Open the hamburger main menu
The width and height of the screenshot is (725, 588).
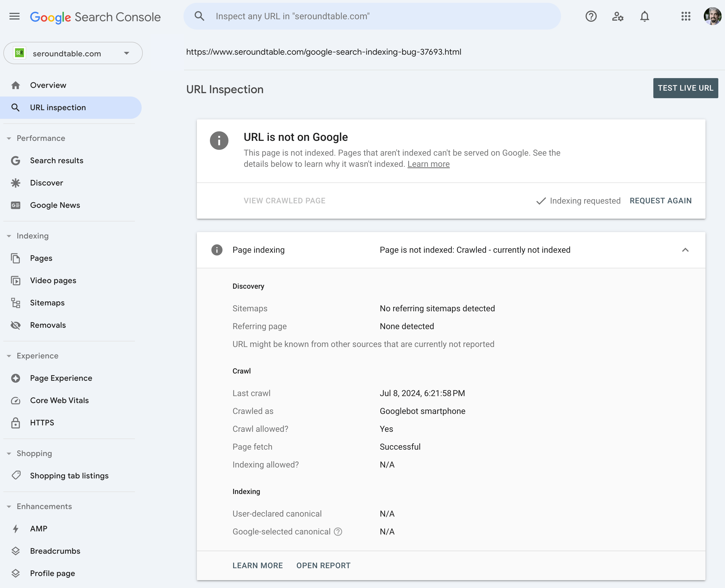click(14, 16)
